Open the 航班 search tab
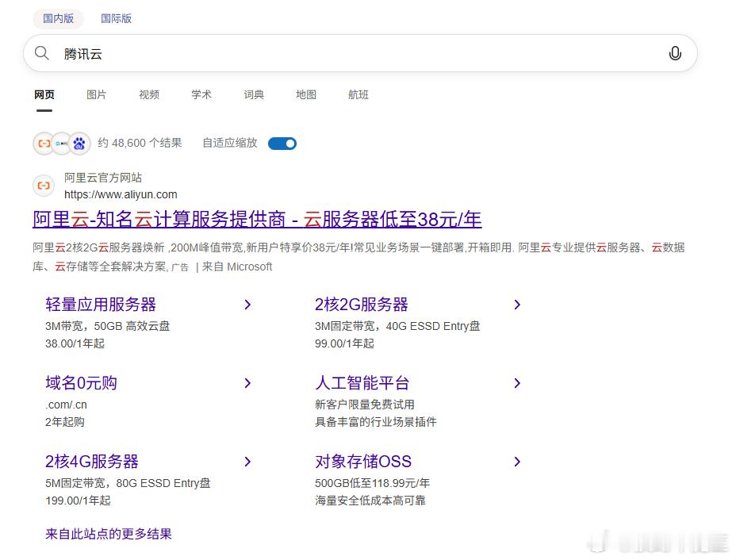The height and width of the screenshot is (560, 736). click(358, 95)
